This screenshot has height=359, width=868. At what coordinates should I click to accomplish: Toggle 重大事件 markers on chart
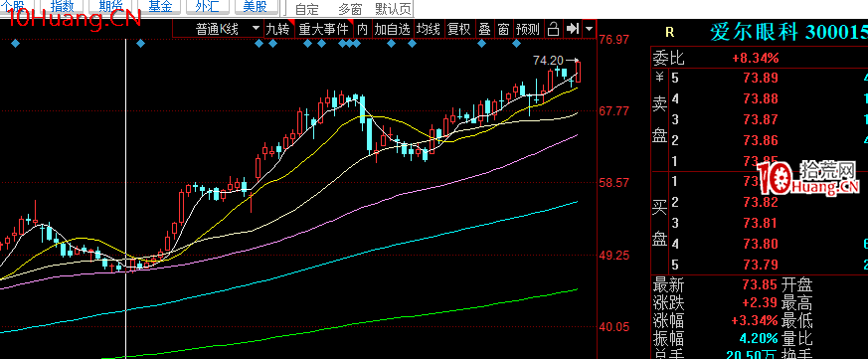[324, 30]
